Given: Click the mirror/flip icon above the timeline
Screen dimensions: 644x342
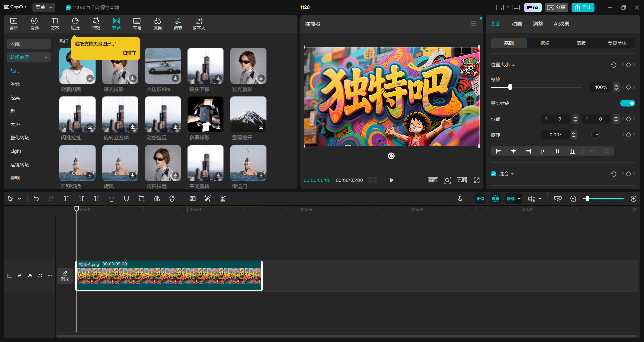Looking at the screenshot, I should pos(156,198).
